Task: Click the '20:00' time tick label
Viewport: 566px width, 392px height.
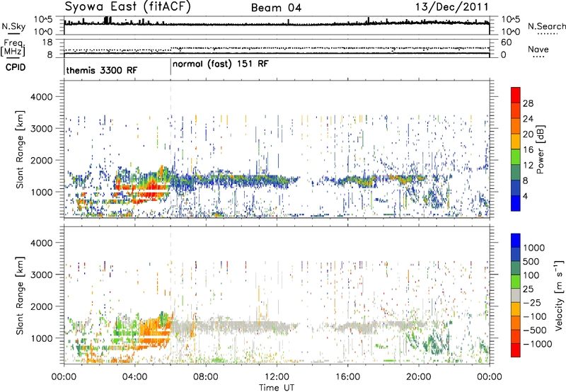Action: point(419,377)
